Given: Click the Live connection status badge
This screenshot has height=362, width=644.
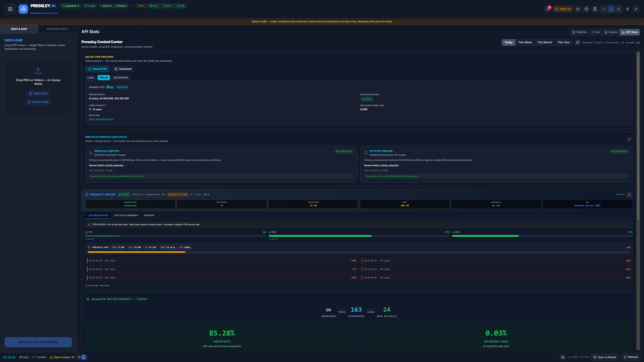Looking at the screenshot, I should [x=90, y=6].
